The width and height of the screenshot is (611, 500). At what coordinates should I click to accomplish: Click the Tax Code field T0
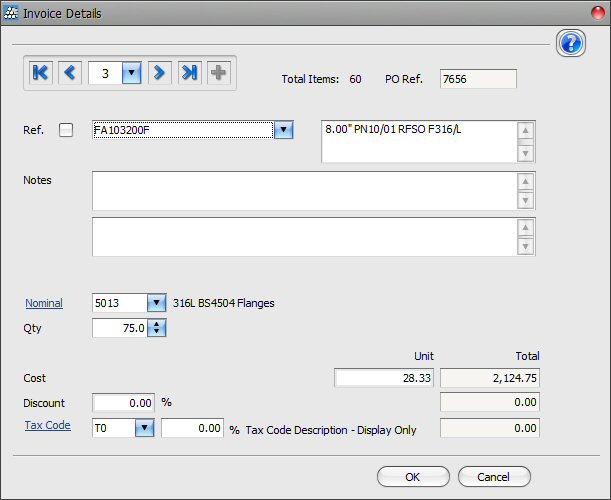tap(114, 428)
